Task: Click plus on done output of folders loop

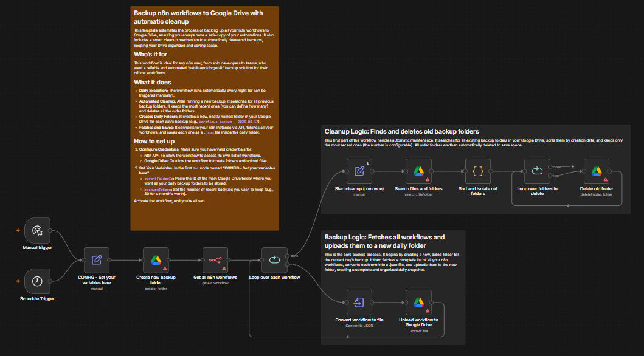Action: 573,166
